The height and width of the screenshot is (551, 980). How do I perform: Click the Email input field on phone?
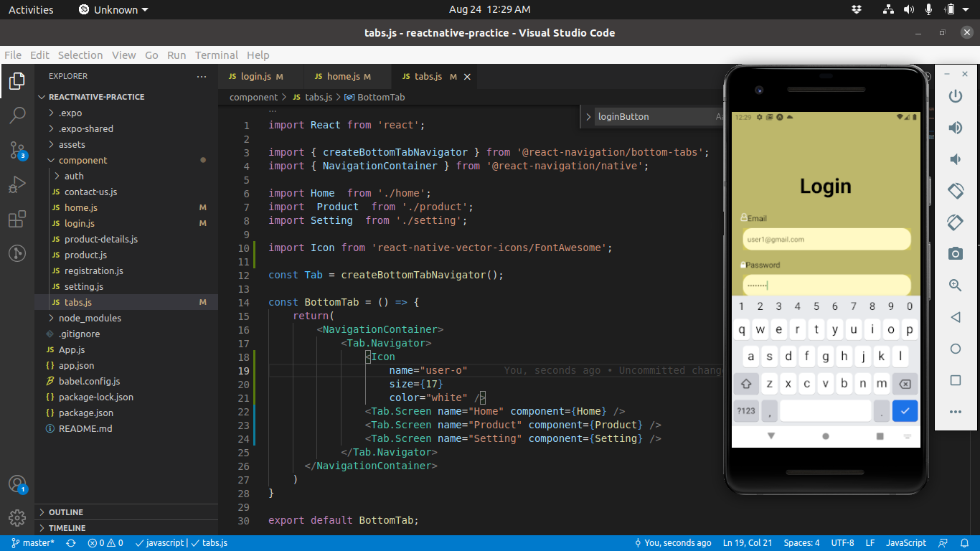[826, 240]
